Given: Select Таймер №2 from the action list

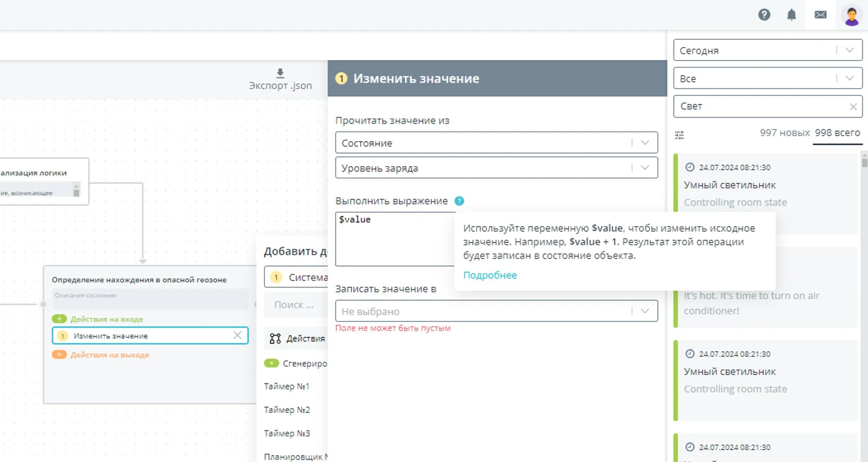Looking at the screenshot, I should click(287, 410).
